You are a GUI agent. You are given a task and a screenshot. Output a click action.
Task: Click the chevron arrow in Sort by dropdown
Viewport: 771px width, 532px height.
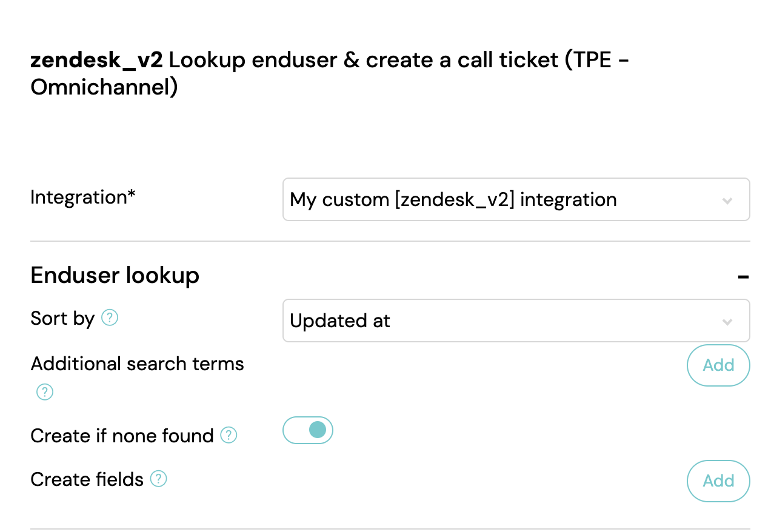727,321
